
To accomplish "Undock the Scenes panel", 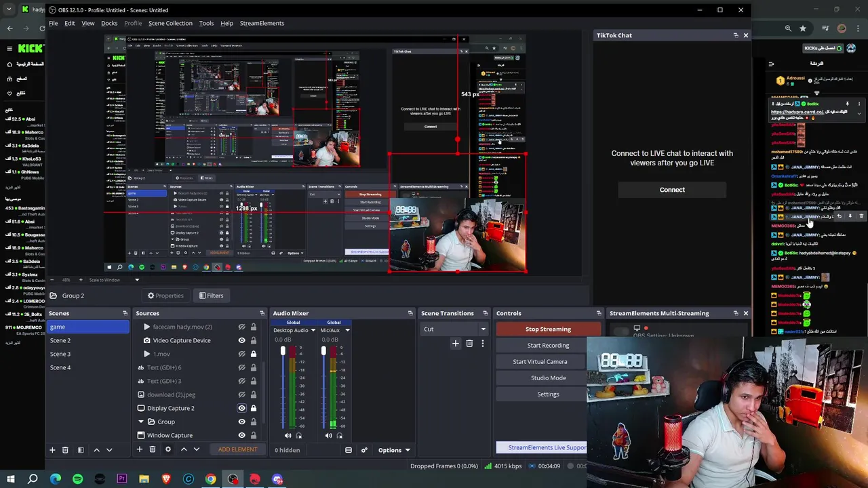I will pos(125,313).
